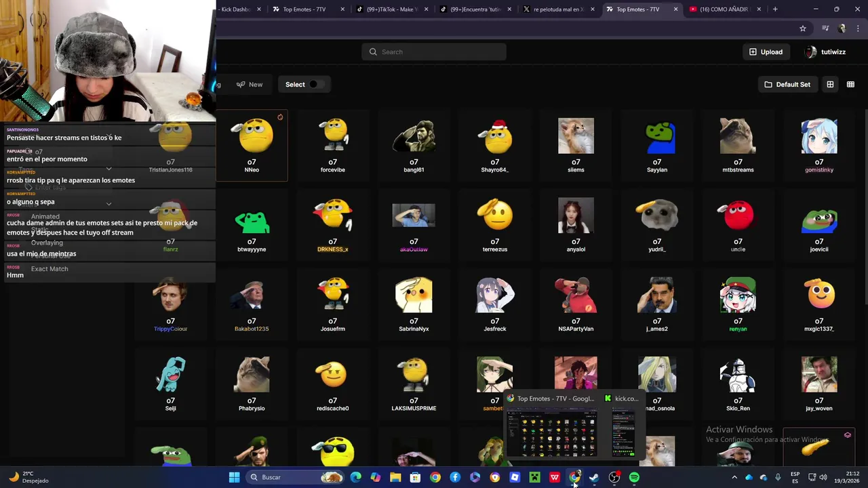Open Copilot from taskbar
The width and height of the screenshot is (868, 488).
375,477
